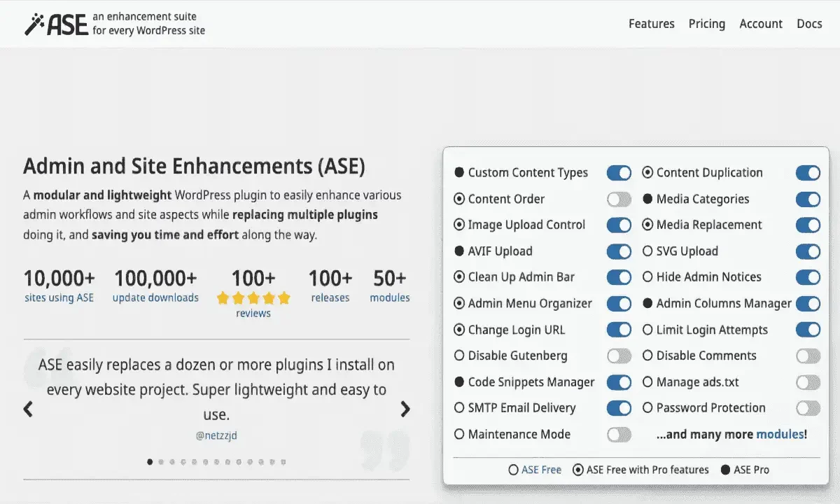Enable the Disable Gutenberg switch
The width and height of the screenshot is (840, 504).
point(619,356)
